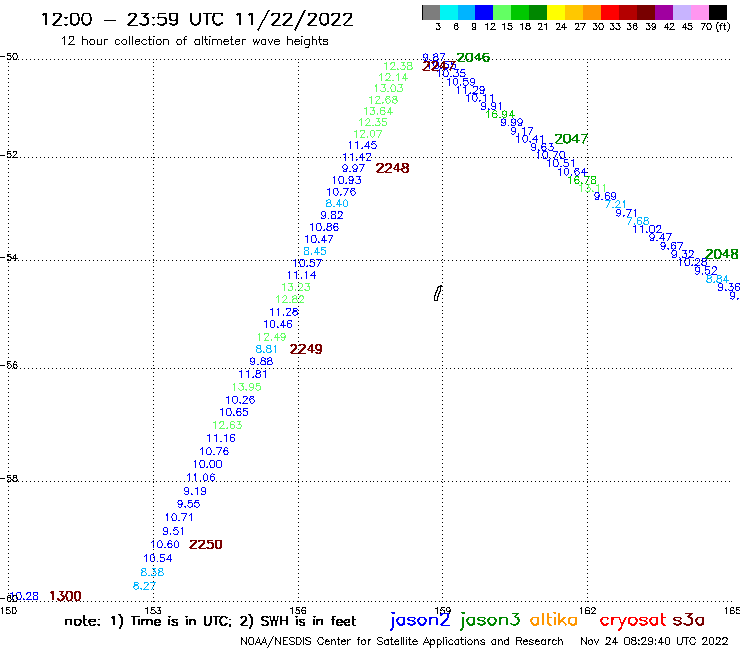Click the green wave height value 16.94
Screen dimensions: 740x650
tap(500, 114)
